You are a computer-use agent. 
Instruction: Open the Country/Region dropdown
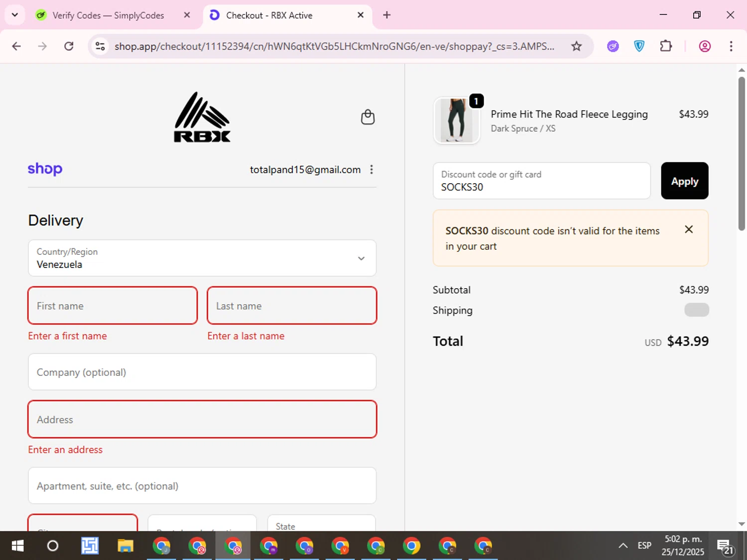[202, 258]
